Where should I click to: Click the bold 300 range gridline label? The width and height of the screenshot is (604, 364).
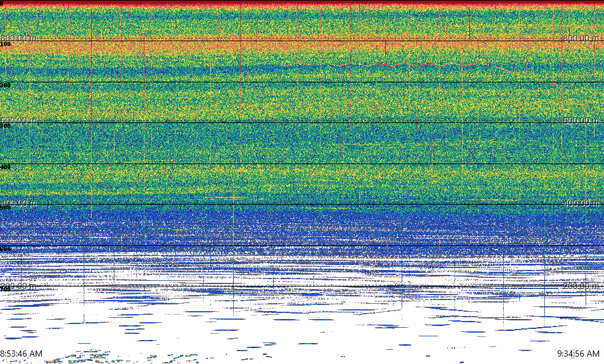click(x=6, y=126)
